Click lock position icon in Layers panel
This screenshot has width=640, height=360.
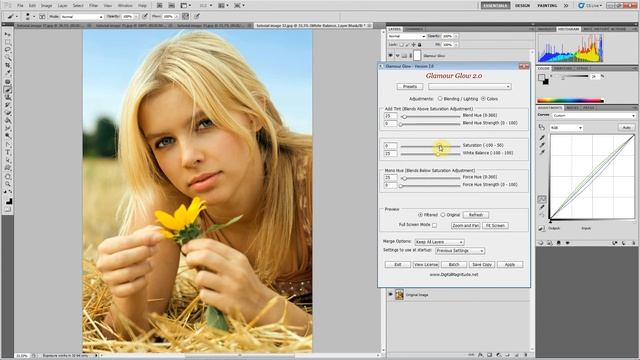(x=413, y=45)
